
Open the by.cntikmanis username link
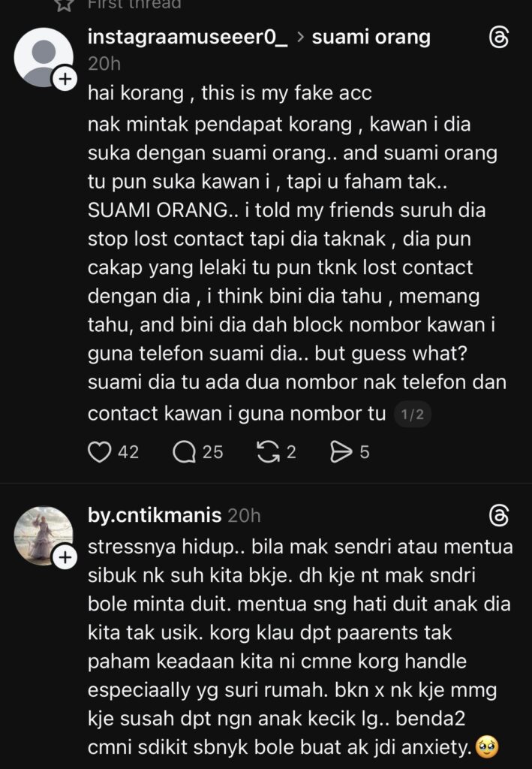(x=155, y=515)
